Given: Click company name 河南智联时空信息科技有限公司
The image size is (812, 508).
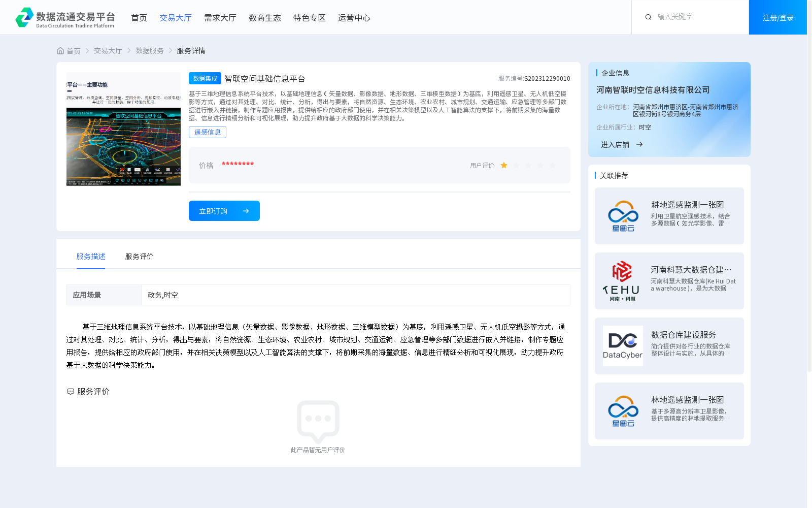Looking at the screenshot, I should [653, 90].
